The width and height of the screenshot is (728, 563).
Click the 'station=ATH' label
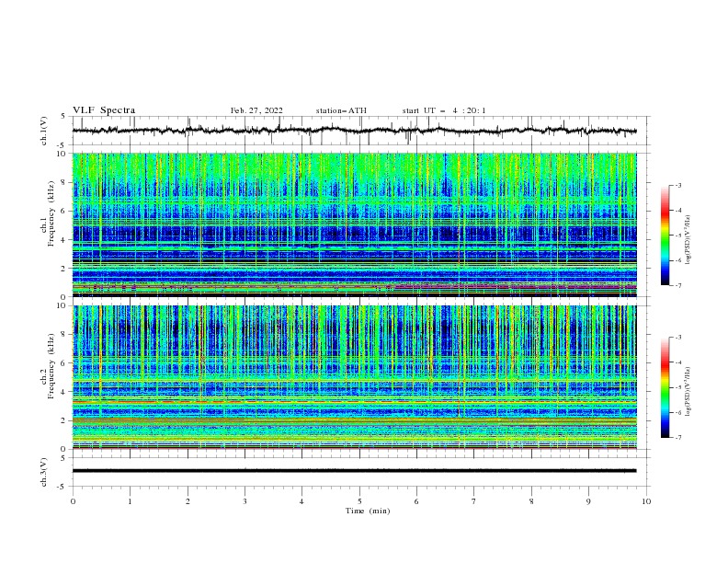(x=341, y=110)
